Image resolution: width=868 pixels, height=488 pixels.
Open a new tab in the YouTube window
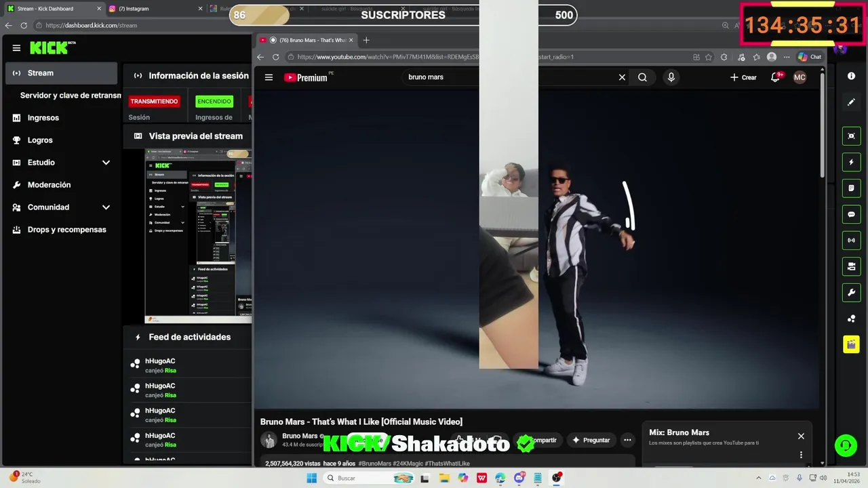click(366, 40)
